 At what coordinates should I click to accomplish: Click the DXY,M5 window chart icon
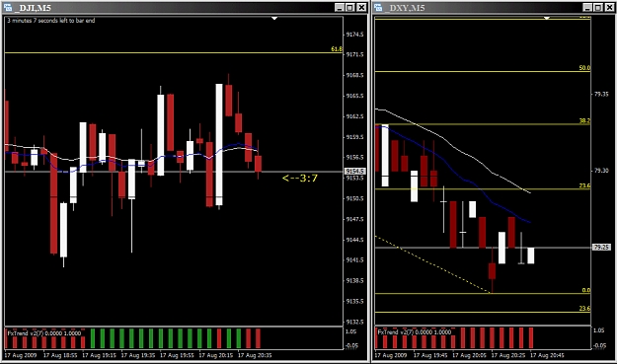point(378,8)
